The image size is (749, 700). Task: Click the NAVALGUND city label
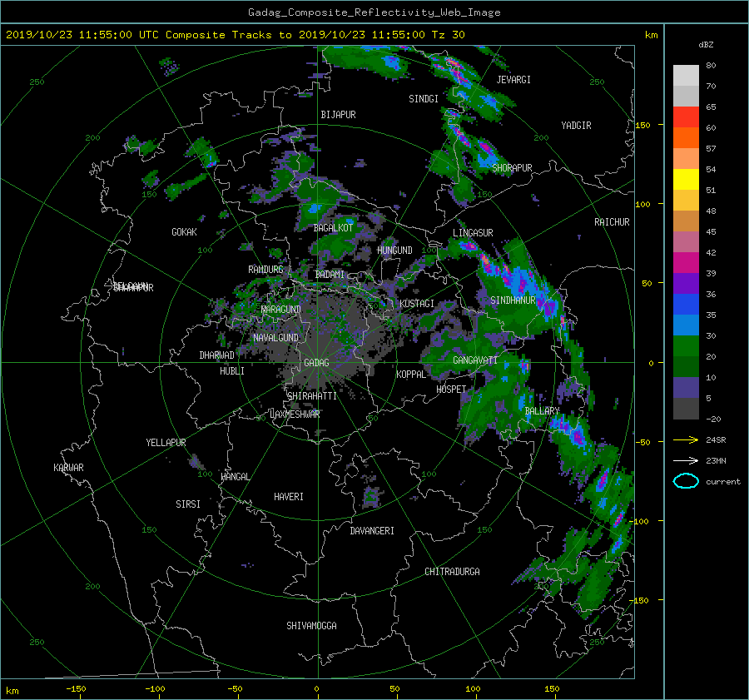coord(275,338)
